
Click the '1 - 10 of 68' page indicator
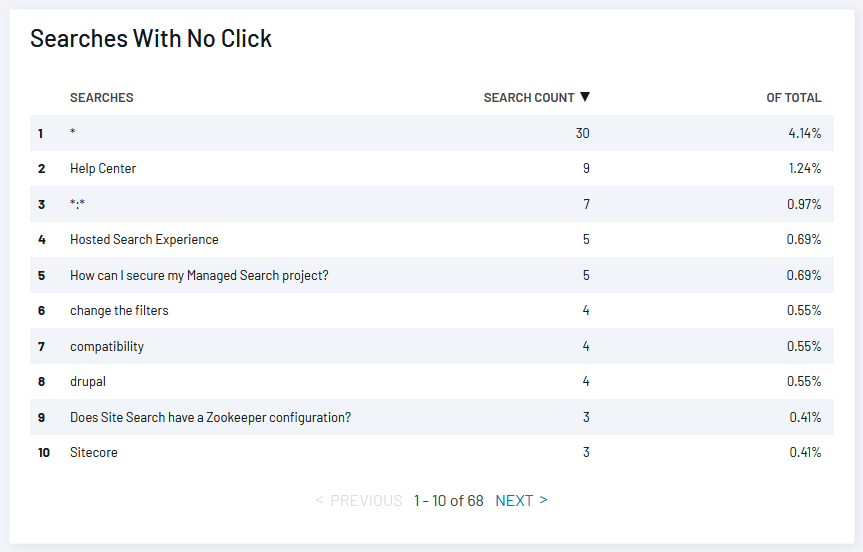[x=449, y=500]
